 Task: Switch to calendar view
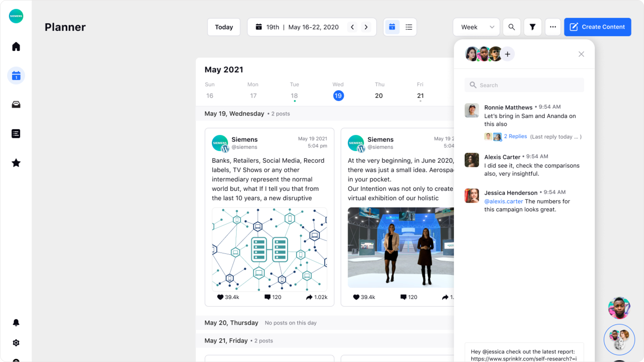coord(392,27)
